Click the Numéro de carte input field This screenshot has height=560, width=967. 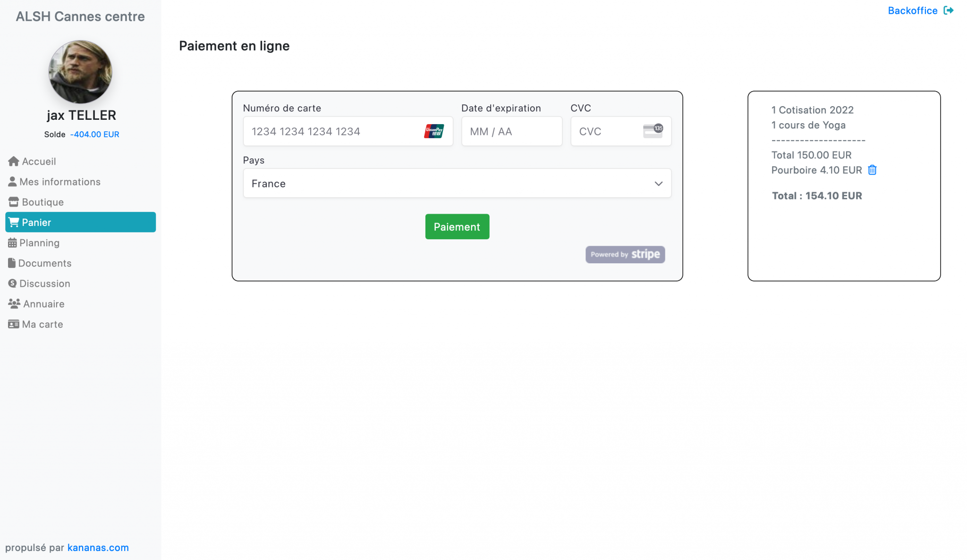331,131
